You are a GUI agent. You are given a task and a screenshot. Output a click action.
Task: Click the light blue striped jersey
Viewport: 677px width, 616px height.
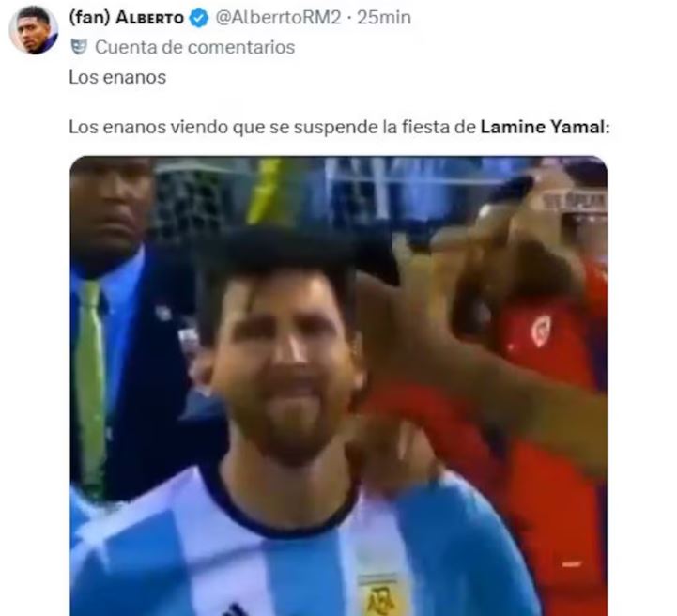[x=302, y=548]
